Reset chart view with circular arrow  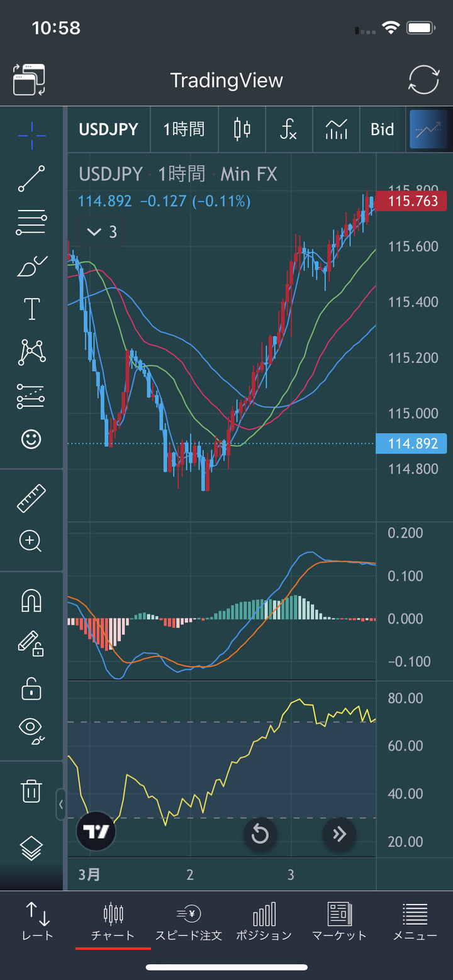(x=260, y=835)
